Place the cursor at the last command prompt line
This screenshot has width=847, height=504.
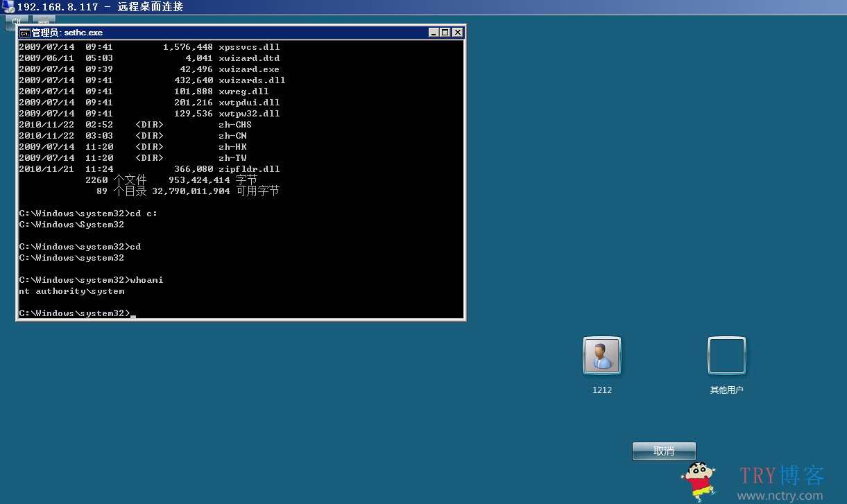pyautogui.click(x=77, y=313)
